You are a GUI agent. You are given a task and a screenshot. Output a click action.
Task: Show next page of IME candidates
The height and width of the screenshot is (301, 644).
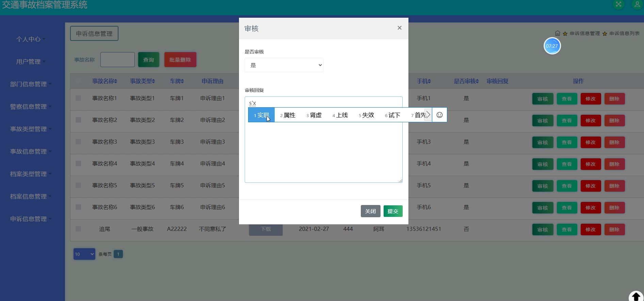[x=428, y=115]
